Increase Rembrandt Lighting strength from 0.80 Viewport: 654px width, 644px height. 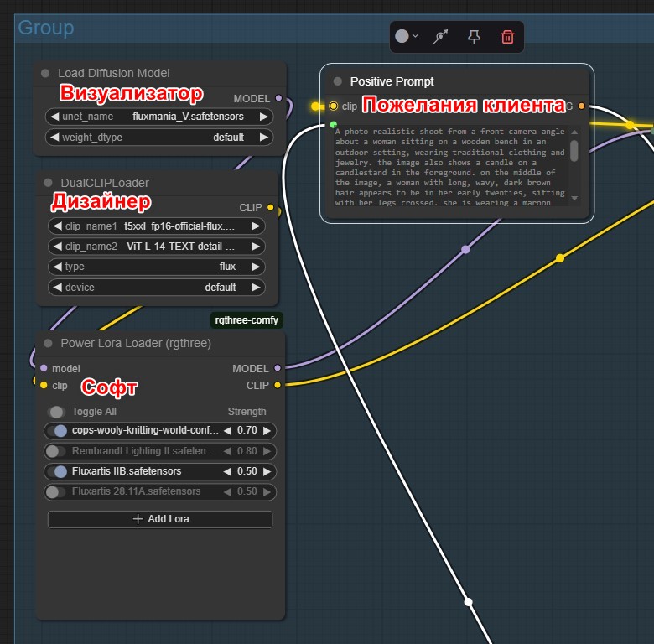[267, 451]
